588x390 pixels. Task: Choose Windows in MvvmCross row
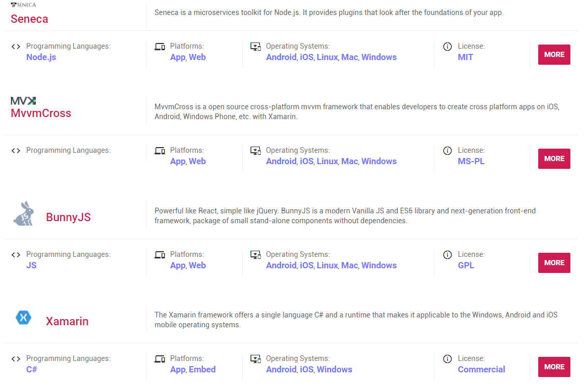point(379,162)
